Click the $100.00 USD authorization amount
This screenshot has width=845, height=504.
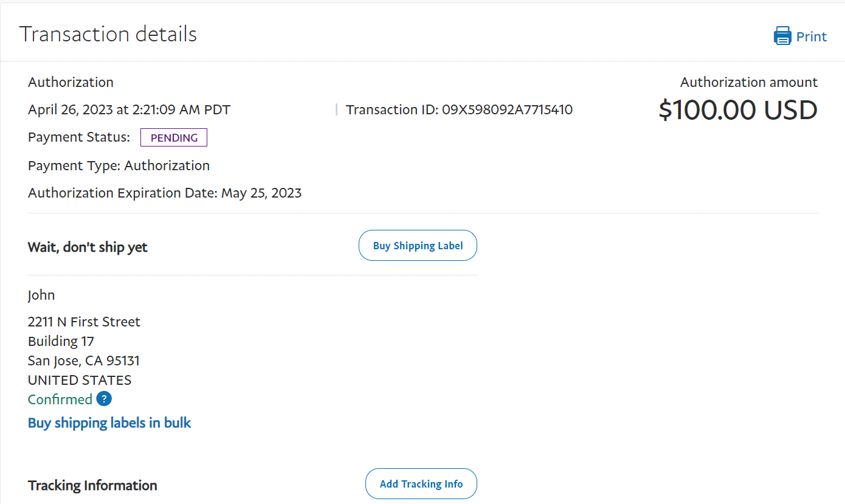[738, 110]
